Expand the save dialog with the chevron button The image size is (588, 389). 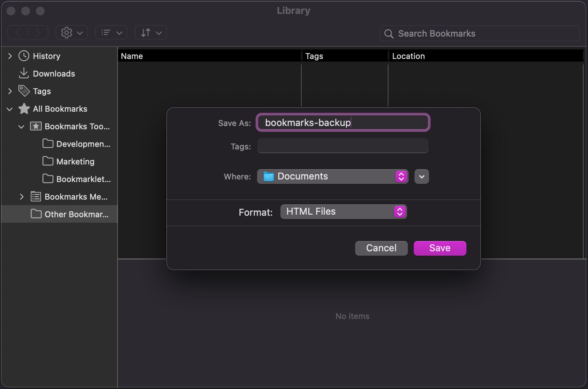pyautogui.click(x=421, y=176)
